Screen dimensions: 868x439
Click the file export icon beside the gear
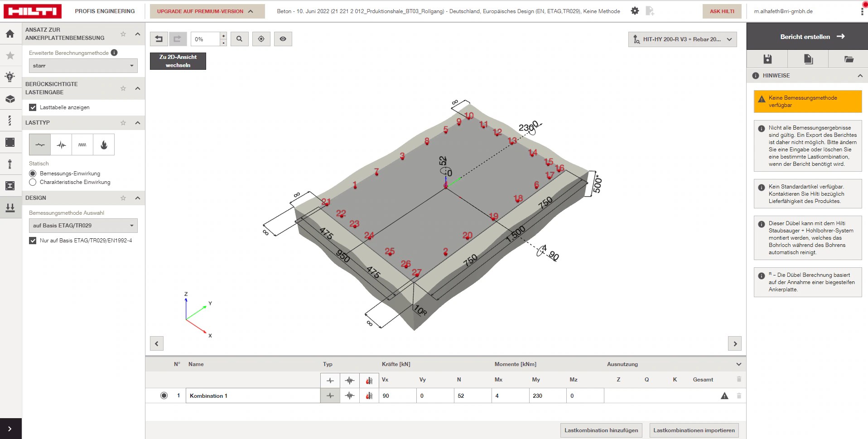(650, 11)
